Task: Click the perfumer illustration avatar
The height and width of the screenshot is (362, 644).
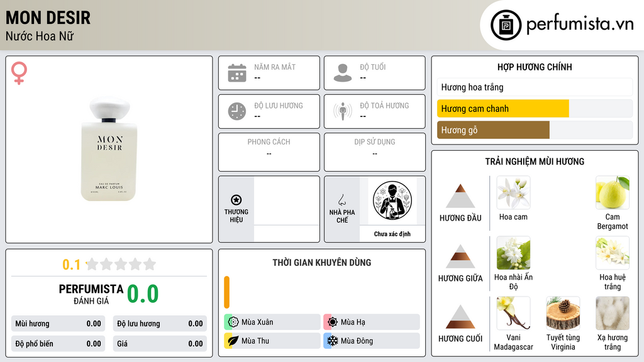Action: point(392,200)
